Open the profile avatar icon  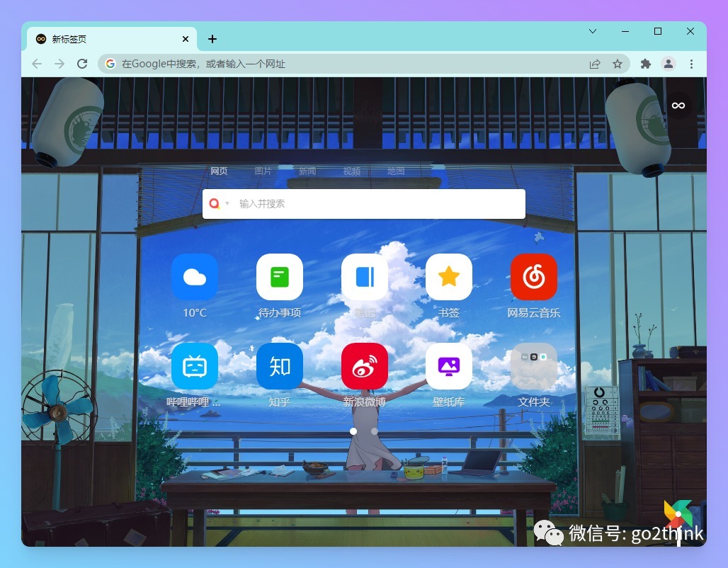669,64
